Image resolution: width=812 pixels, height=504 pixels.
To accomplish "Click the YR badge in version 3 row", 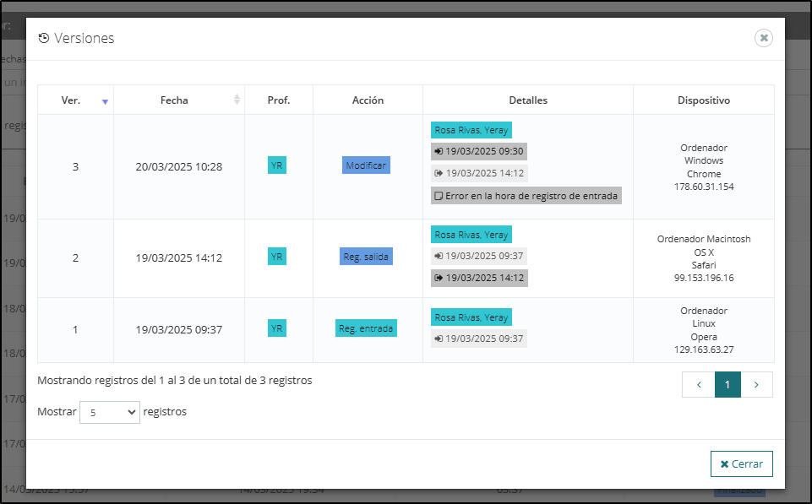I will (x=277, y=165).
